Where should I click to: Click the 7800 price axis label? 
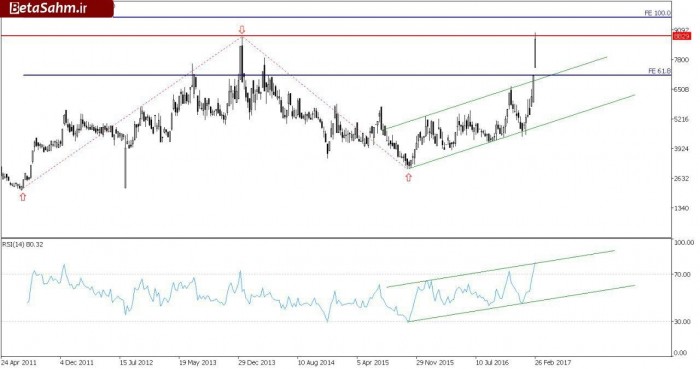pos(681,60)
